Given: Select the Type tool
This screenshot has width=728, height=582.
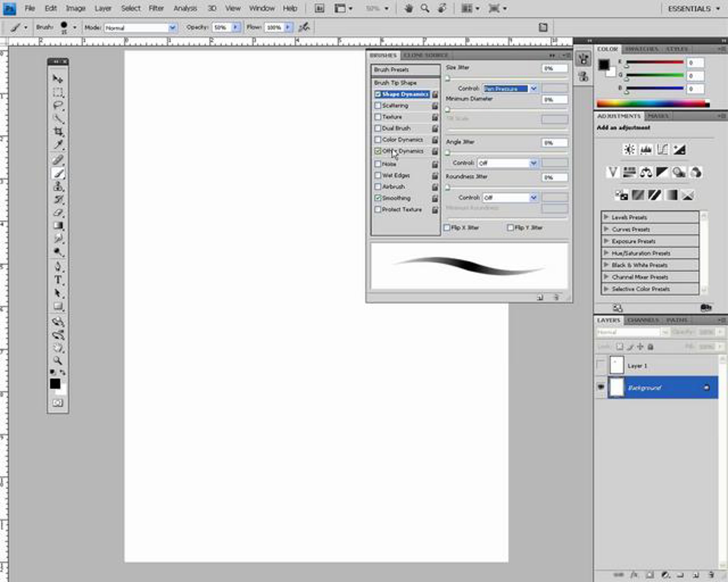Looking at the screenshot, I should click(x=58, y=280).
